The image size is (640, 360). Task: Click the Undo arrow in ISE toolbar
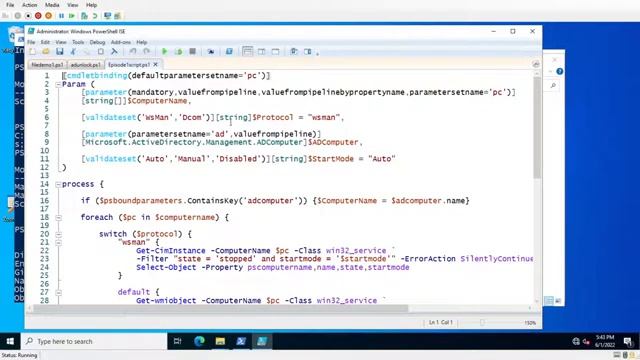pos(133,51)
